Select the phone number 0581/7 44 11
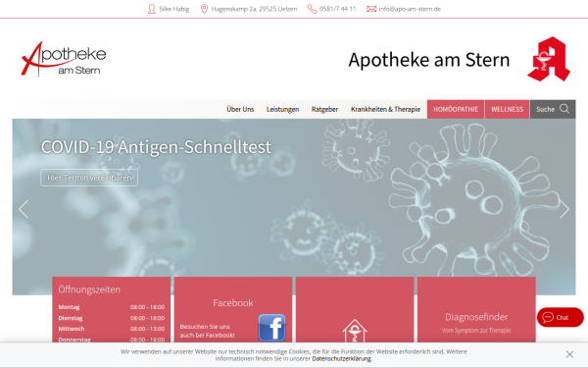Screen dimensions: 588x368 click(337, 9)
